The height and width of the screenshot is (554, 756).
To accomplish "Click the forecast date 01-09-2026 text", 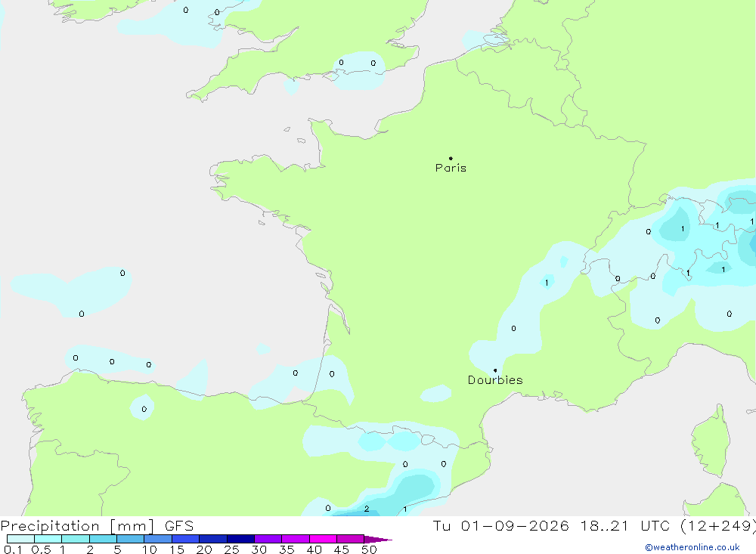I will tap(514, 525).
